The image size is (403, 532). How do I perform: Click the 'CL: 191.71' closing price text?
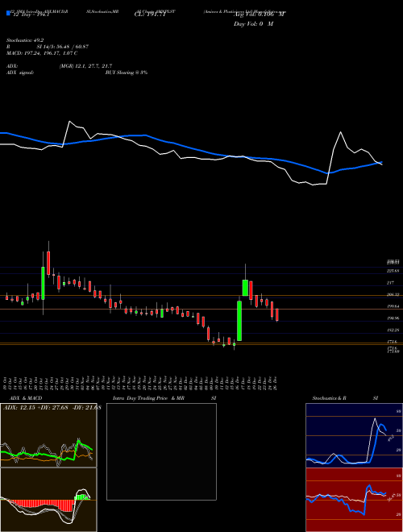pos(150,15)
